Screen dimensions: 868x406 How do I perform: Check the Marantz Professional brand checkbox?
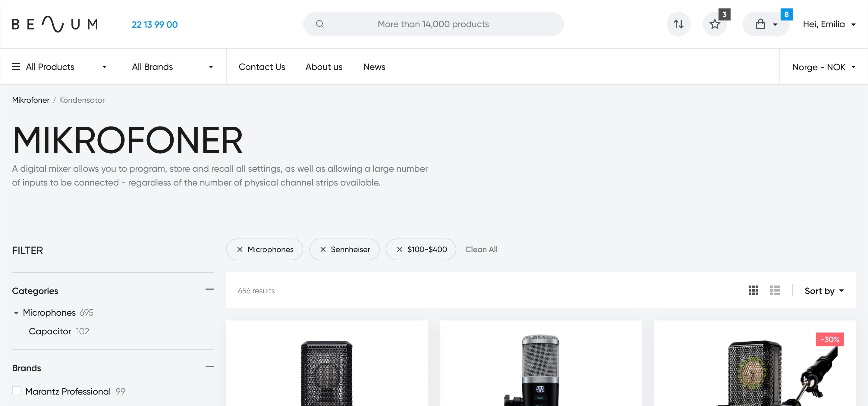17,391
